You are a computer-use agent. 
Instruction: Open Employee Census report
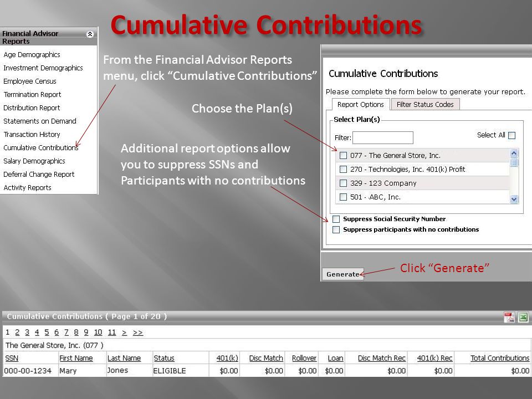(x=30, y=81)
